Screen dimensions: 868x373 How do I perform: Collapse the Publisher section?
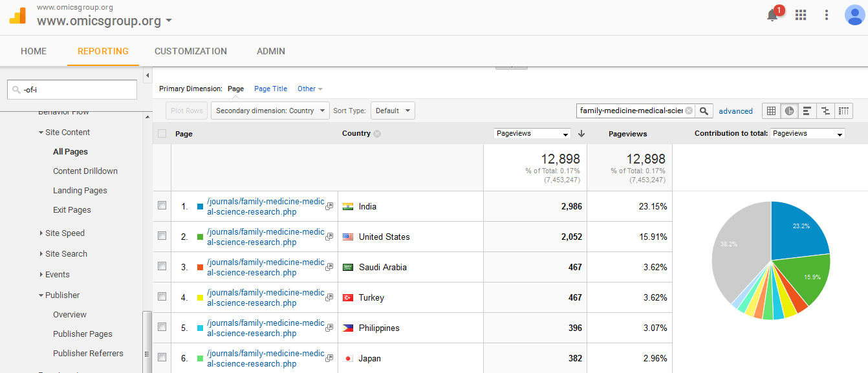(58, 295)
